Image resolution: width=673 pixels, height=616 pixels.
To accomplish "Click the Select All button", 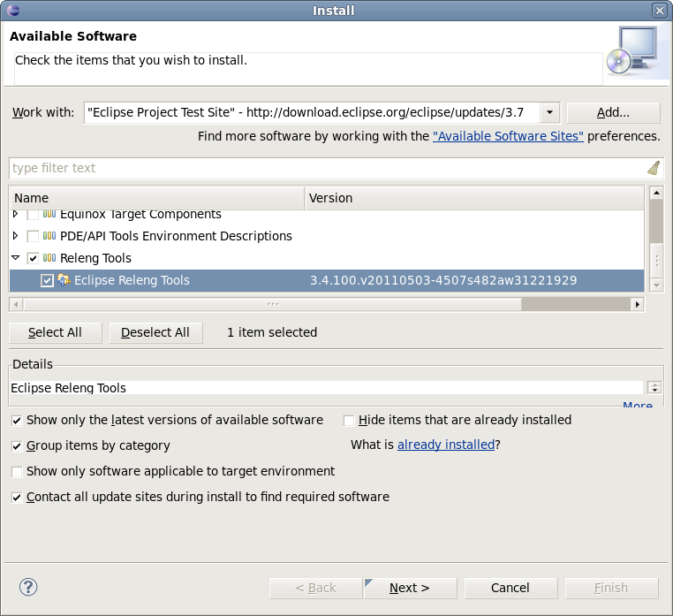I will pos(56,332).
